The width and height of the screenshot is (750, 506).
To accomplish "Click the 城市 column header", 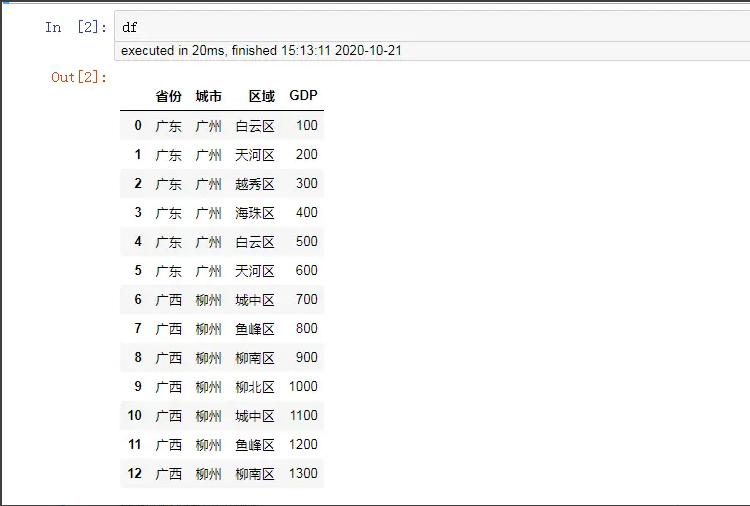I will (209, 96).
